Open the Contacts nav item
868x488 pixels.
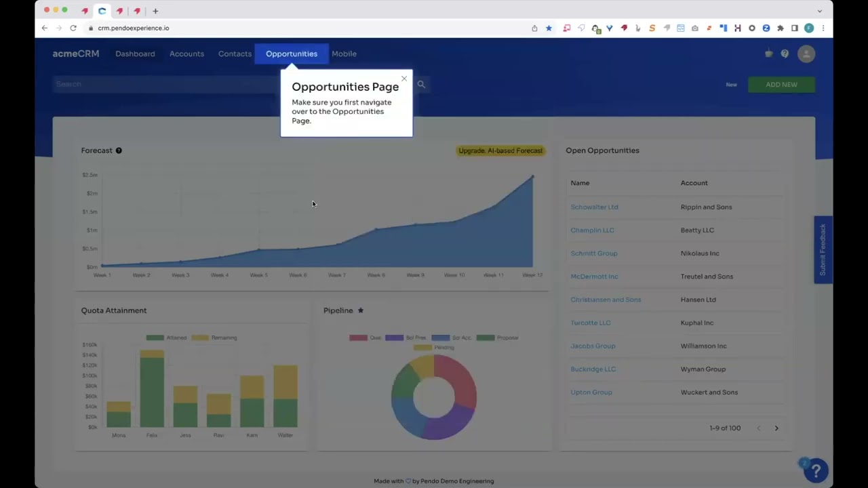pyautogui.click(x=235, y=54)
